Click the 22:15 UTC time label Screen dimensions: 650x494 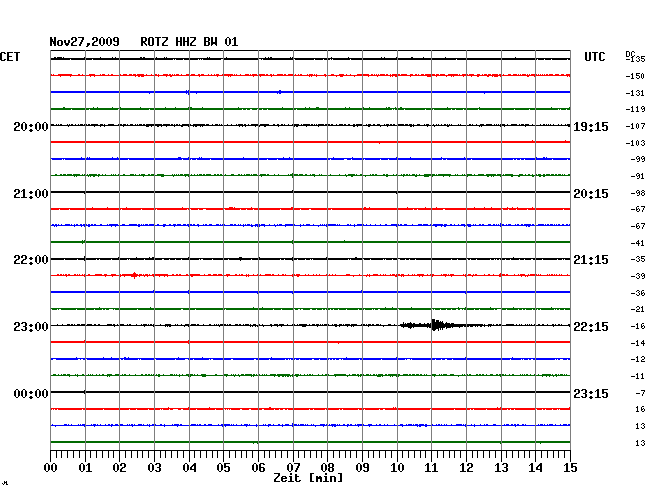click(591, 327)
